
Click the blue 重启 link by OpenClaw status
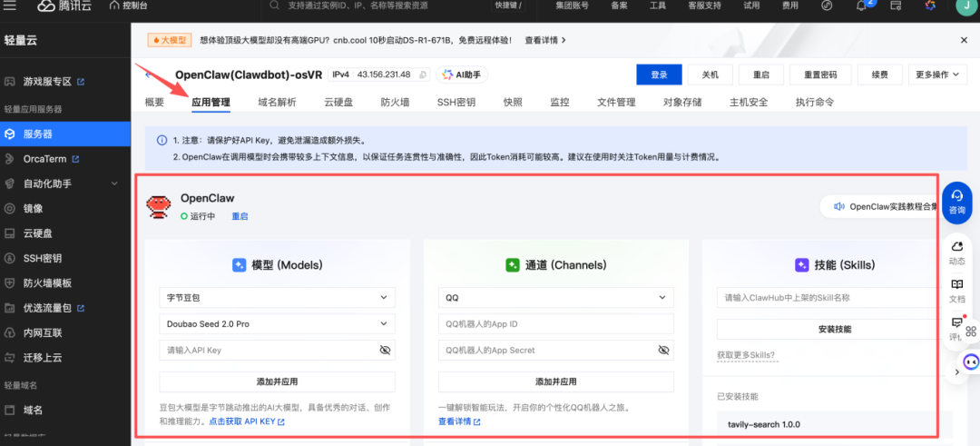point(240,216)
